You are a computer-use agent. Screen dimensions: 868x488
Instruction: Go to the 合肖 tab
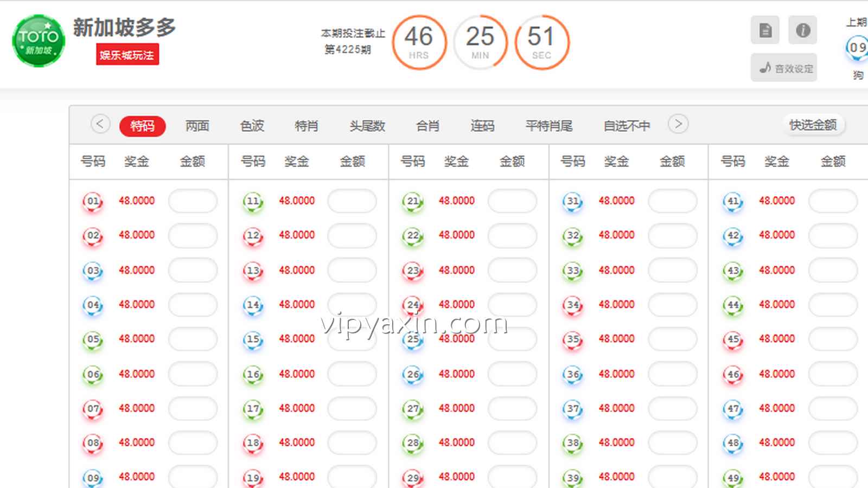427,126
